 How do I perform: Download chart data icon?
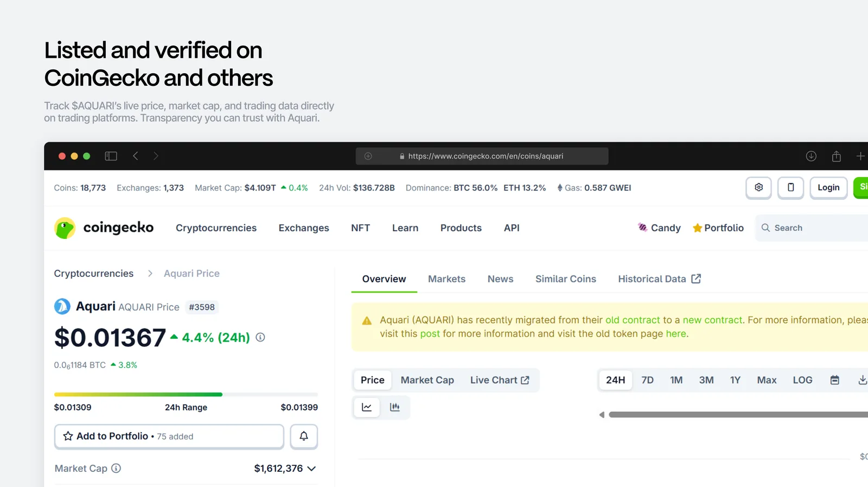click(863, 380)
